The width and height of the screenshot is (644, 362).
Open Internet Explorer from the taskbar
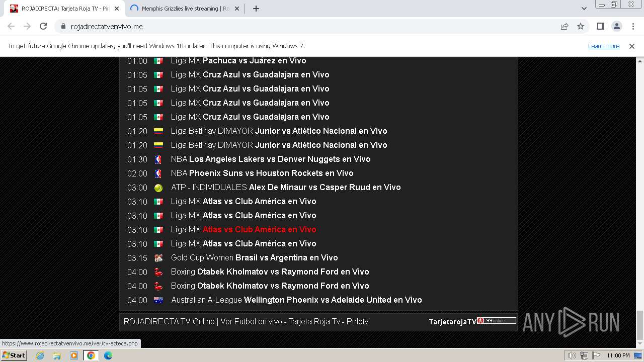40,355
